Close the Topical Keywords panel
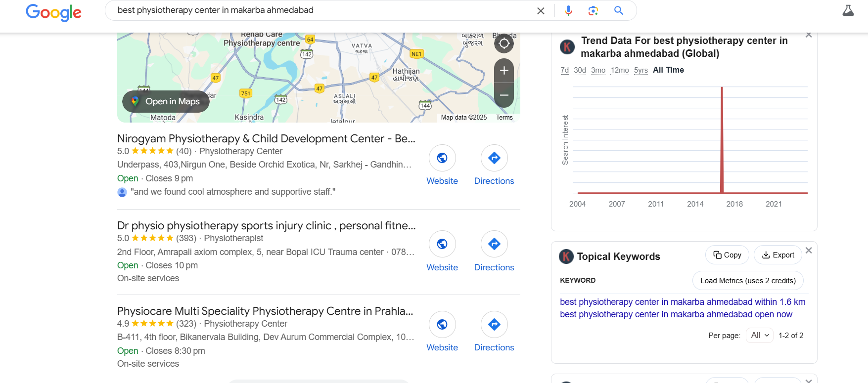This screenshot has width=868, height=383. (x=809, y=251)
